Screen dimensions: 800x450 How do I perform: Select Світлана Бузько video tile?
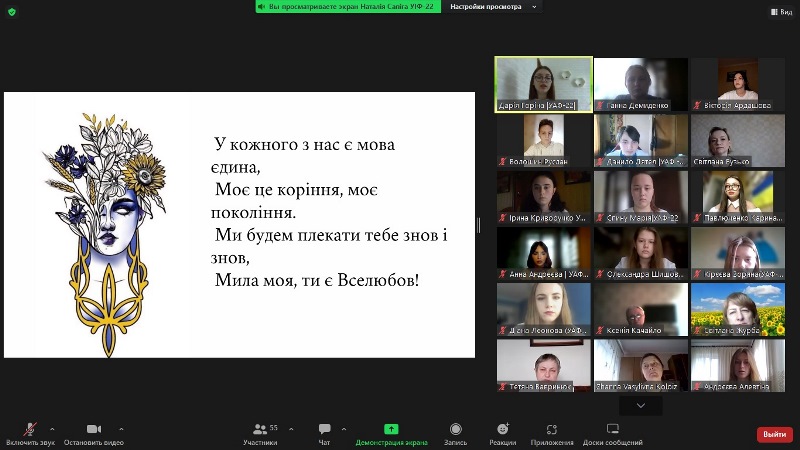738,140
